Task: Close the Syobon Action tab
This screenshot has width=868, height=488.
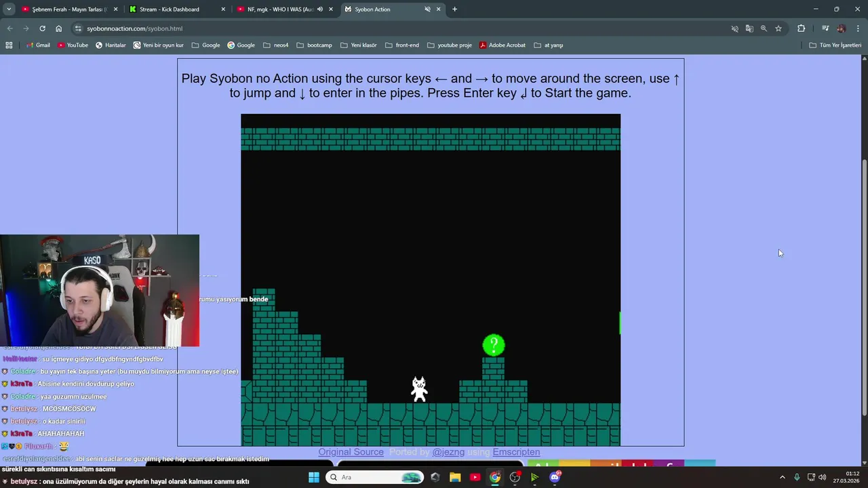Action: tap(439, 9)
